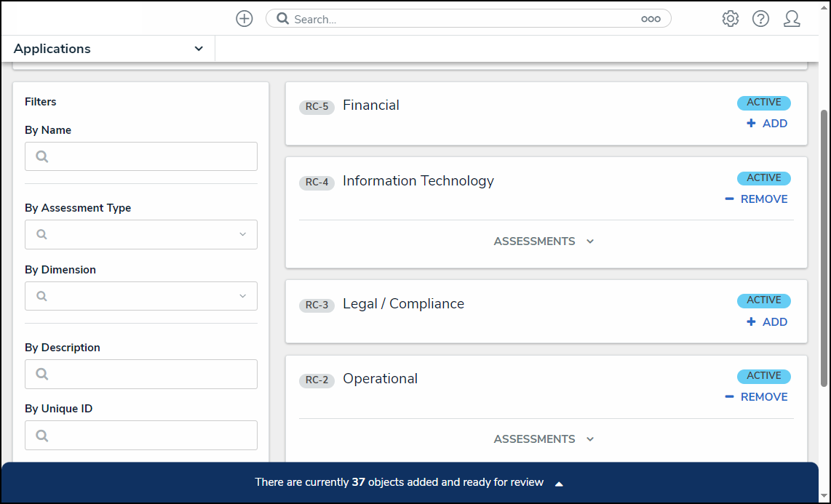The height and width of the screenshot is (504, 831).
Task: Open the By Assessment Type dropdown
Action: coord(141,234)
